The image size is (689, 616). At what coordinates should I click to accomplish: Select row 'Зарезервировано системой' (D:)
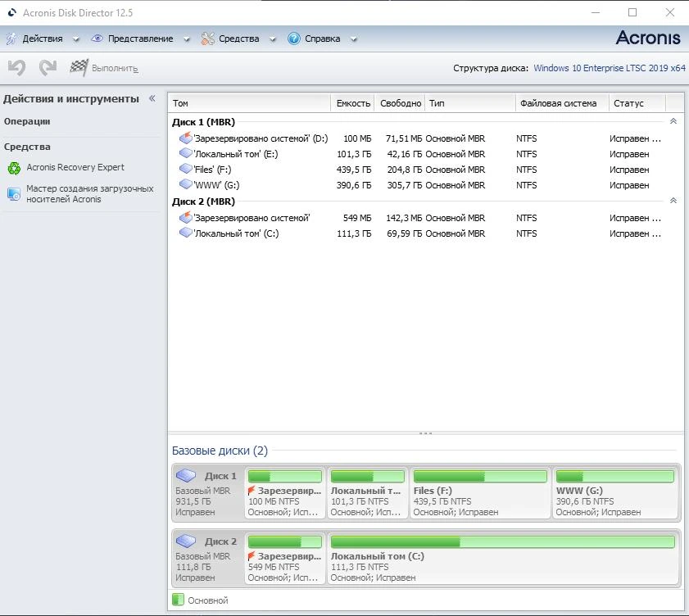pyautogui.click(x=418, y=138)
